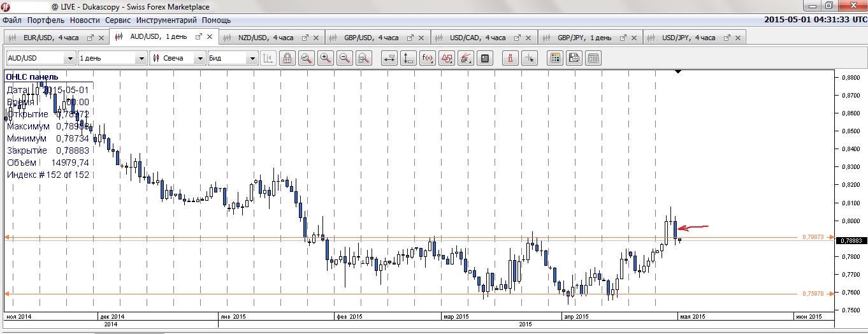Toggle the vertical time marker tool
Viewport: 868px width, 334px height.
tap(409, 59)
